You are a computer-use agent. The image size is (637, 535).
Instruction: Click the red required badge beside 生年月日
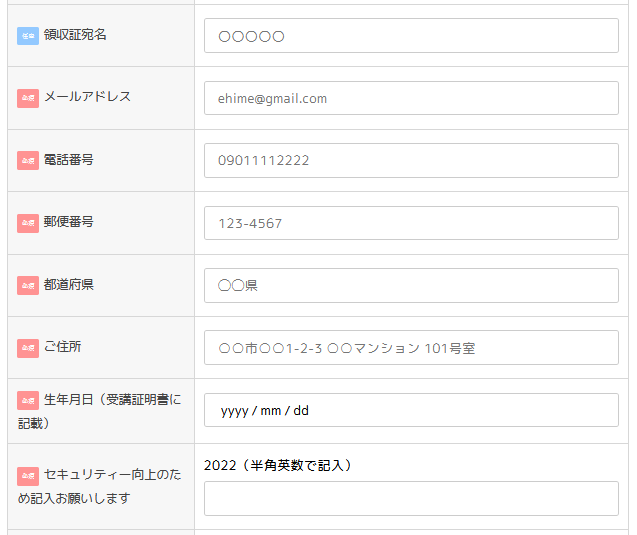click(x=28, y=401)
